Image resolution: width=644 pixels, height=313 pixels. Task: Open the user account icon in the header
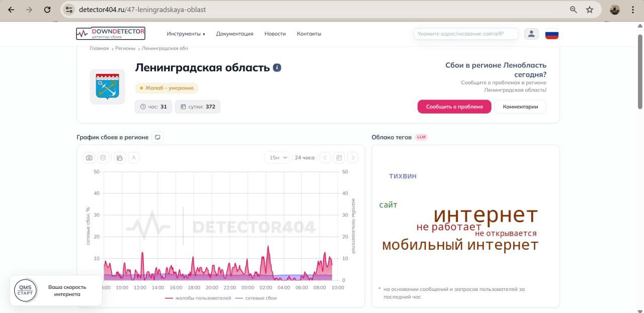point(531,34)
